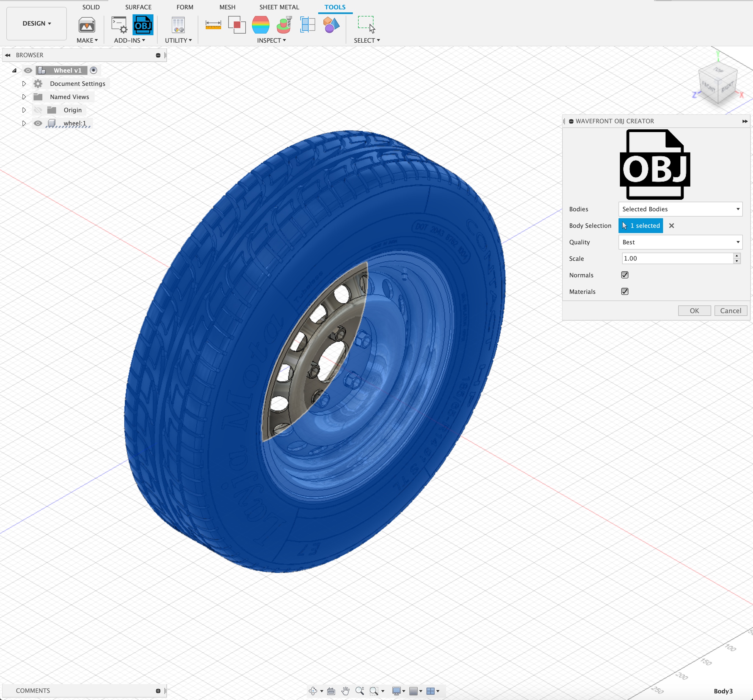Click the Pan hand tool icon
Image resolution: width=753 pixels, height=700 pixels.
coord(345,691)
